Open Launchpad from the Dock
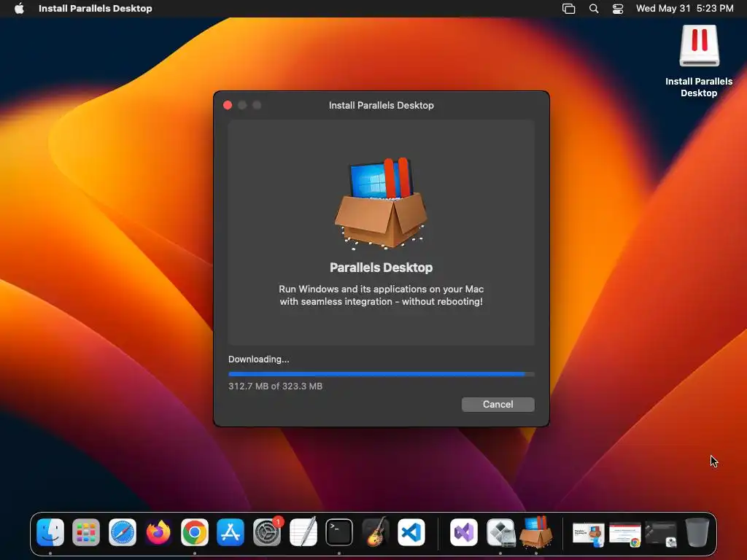Viewport: 747px width, 560px height. 86,532
